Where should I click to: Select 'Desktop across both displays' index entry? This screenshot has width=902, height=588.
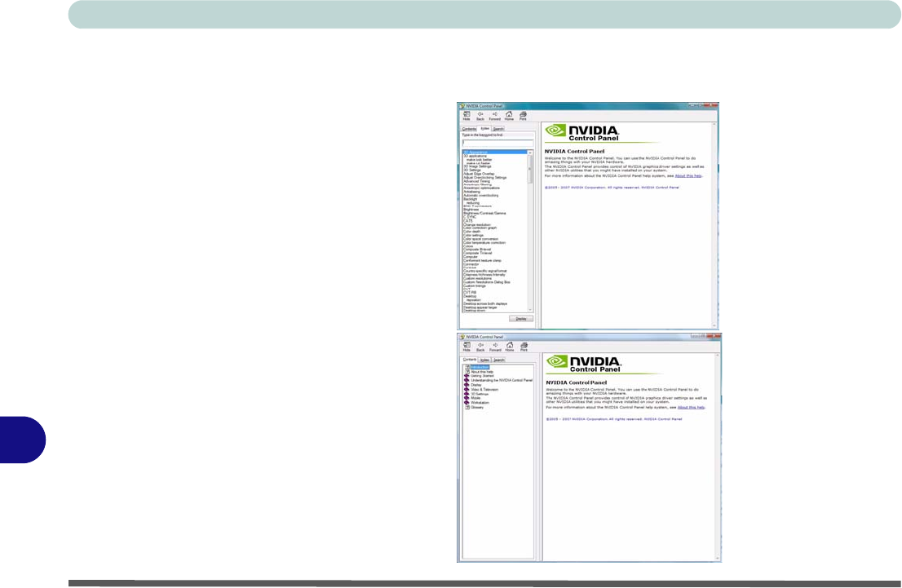point(485,303)
